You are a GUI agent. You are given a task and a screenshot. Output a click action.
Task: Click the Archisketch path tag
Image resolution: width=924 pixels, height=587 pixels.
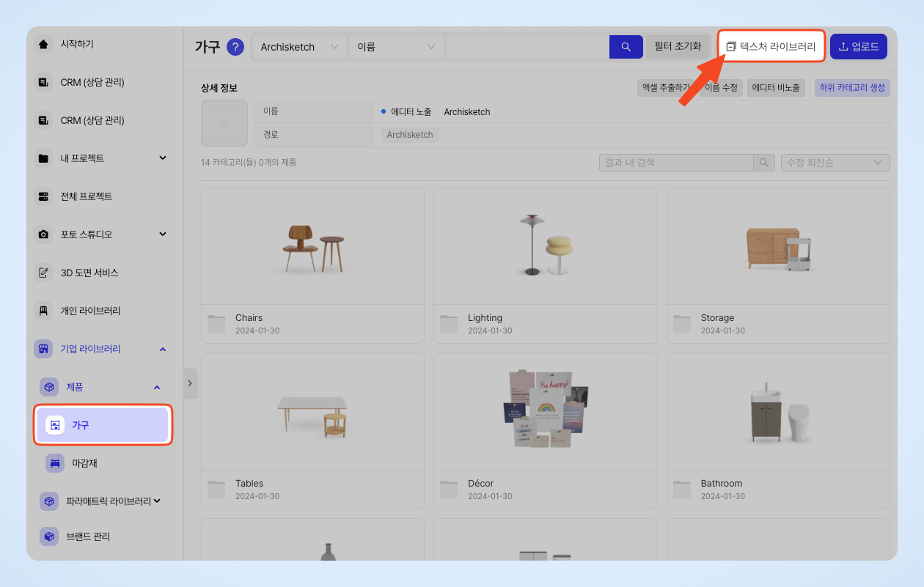[x=410, y=135]
